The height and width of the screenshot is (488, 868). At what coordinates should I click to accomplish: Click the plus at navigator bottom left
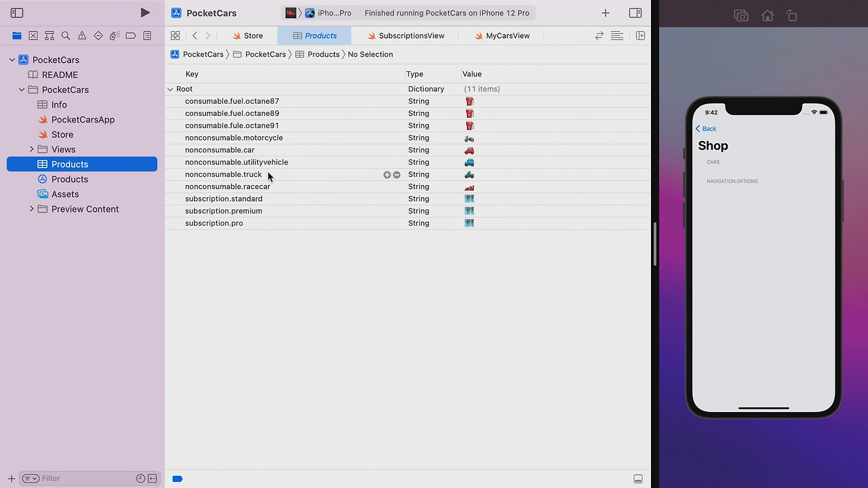click(x=11, y=479)
